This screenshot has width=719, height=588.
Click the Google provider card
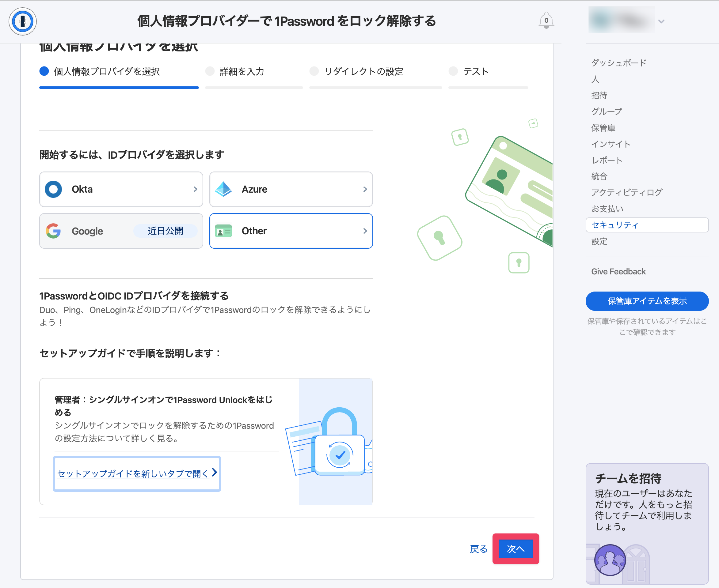coord(121,231)
